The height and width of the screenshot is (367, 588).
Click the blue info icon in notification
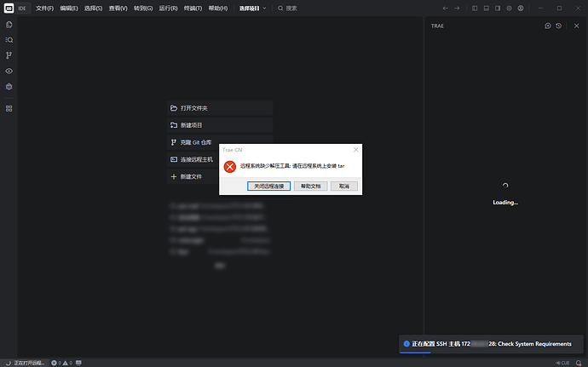pyautogui.click(x=406, y=344)
